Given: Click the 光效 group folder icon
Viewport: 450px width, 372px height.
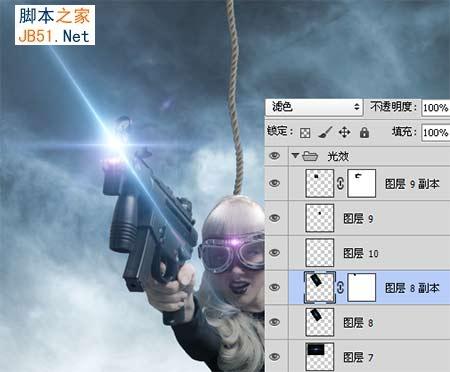Looking at the screenshot, I should pos(310,156).
